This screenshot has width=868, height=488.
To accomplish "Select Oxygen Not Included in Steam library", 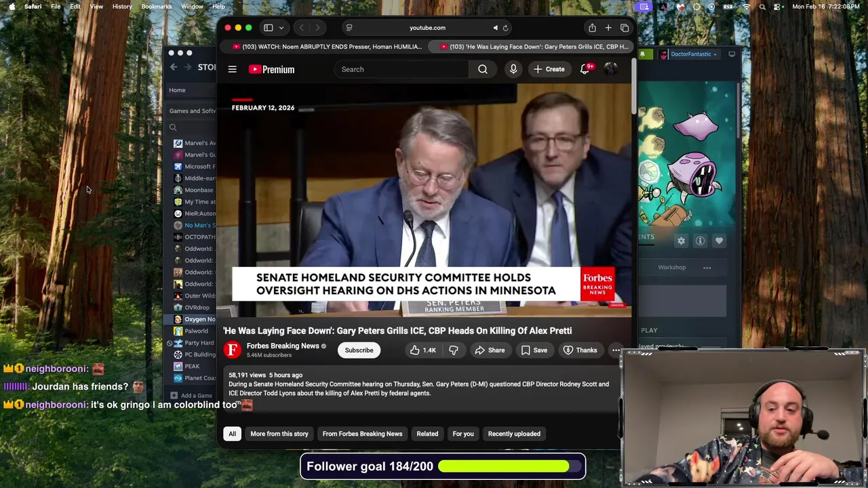I will point(194,319).
